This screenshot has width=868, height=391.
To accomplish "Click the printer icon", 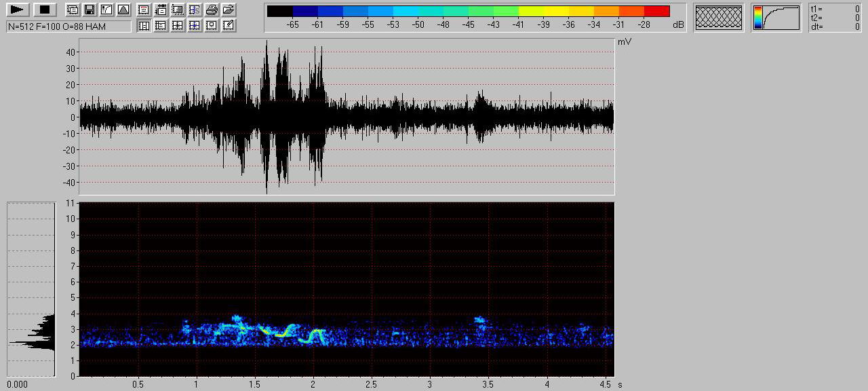I will (212, 10).
